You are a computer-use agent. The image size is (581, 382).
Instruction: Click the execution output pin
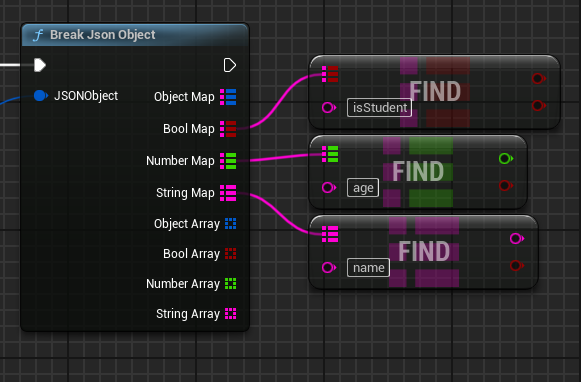[x=230, y=65]
